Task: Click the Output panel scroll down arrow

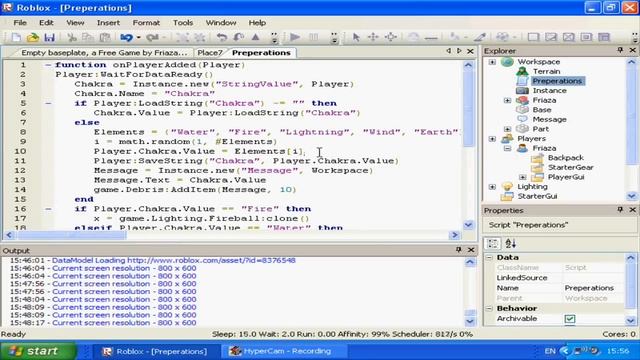Action: tap(470, 322)
